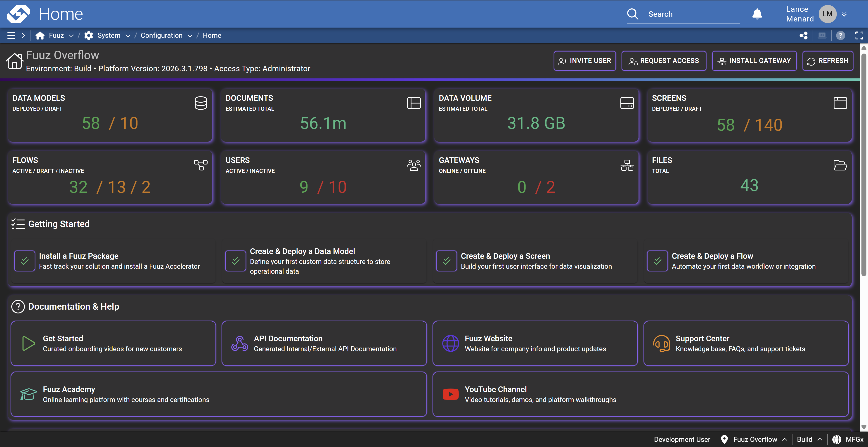Open the help question mark icon
The height and width of the screenshot is (447, 868).
pos(840,35)
